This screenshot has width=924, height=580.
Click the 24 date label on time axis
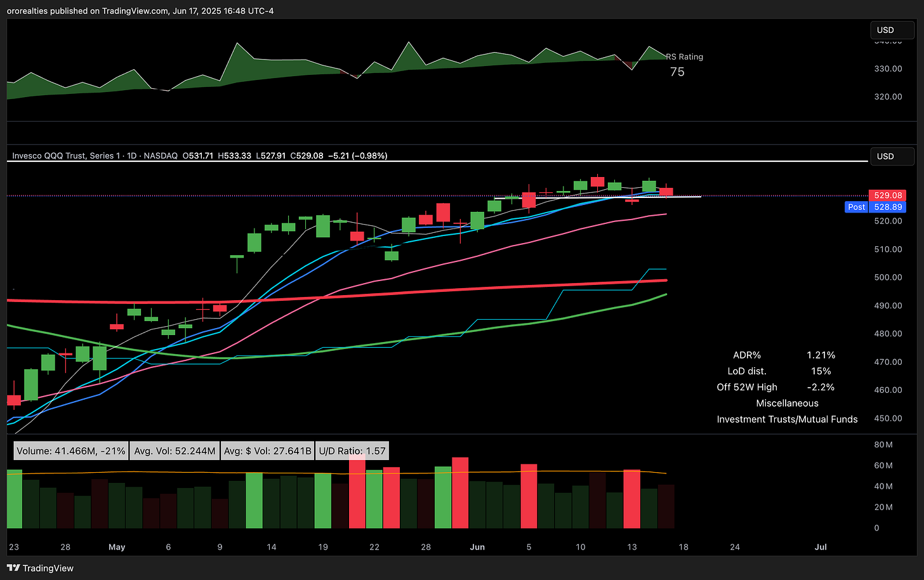735,547
